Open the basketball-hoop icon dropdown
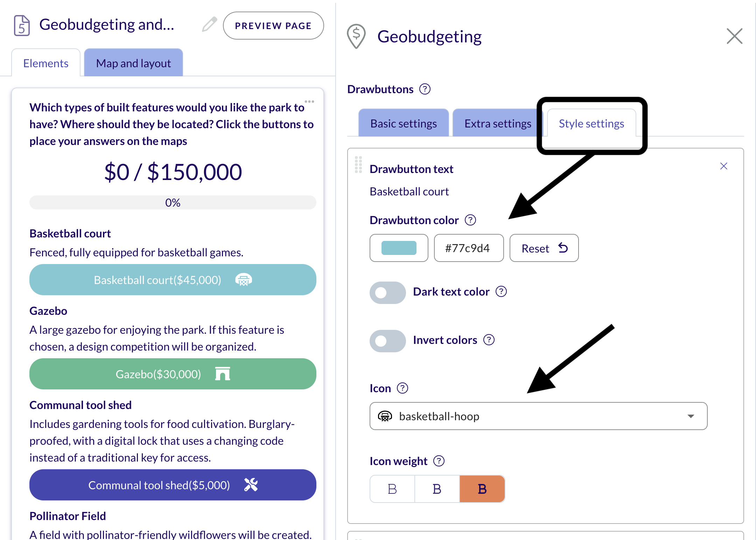The width and height of the screenshot is (756, 540). click(539, 416)
